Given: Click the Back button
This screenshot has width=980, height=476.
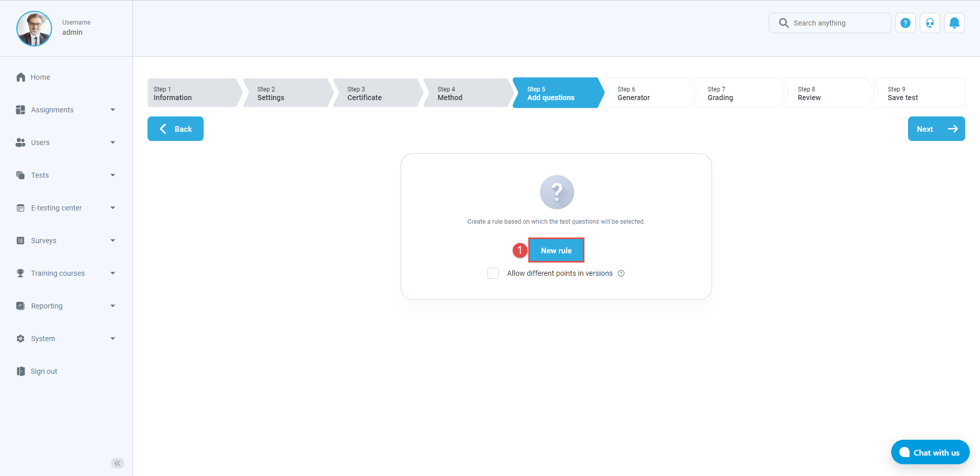Looking at the screenshot, I should pyautogui.click(x=176, y=129).
